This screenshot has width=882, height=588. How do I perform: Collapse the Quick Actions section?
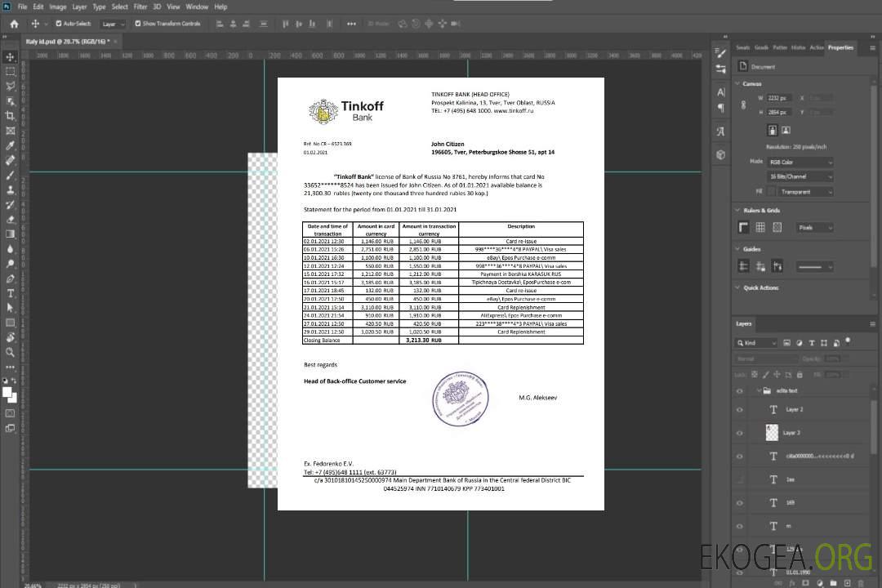pos(738,287)
